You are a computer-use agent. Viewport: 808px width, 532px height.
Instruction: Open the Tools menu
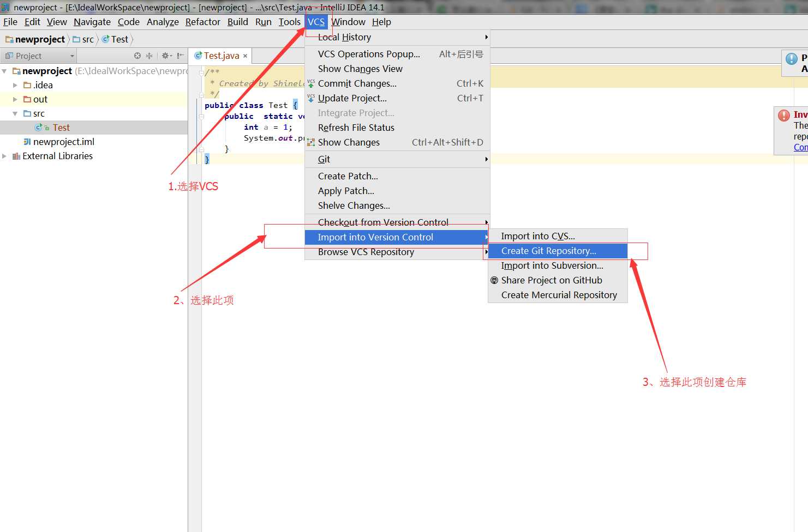click(x=290, y=22)
